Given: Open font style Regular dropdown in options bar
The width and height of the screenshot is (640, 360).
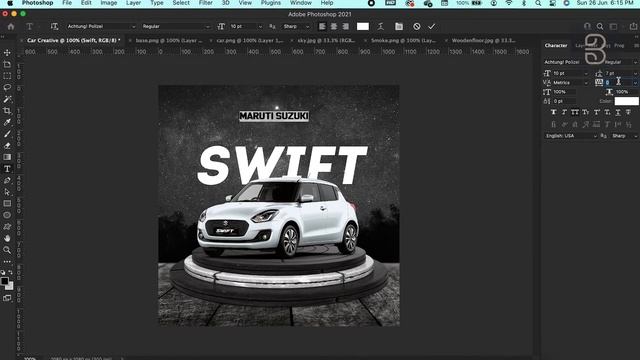Looking at the screenshot, I should (x=208, y=27).
